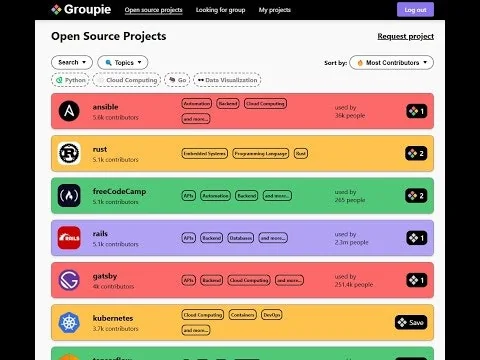Click the Backend tag on rails
The height and width of the screenshot is (360, 480).
point(212,238)
